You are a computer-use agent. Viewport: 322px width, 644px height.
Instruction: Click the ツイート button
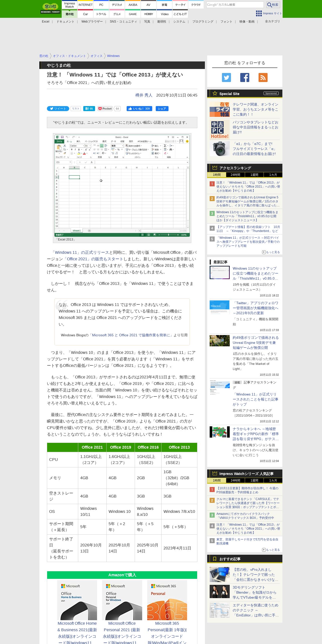[x=58, y=109]
